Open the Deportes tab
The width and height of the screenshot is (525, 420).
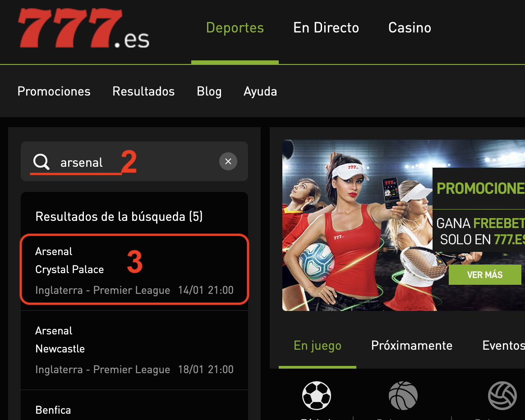tap(235, 28)
